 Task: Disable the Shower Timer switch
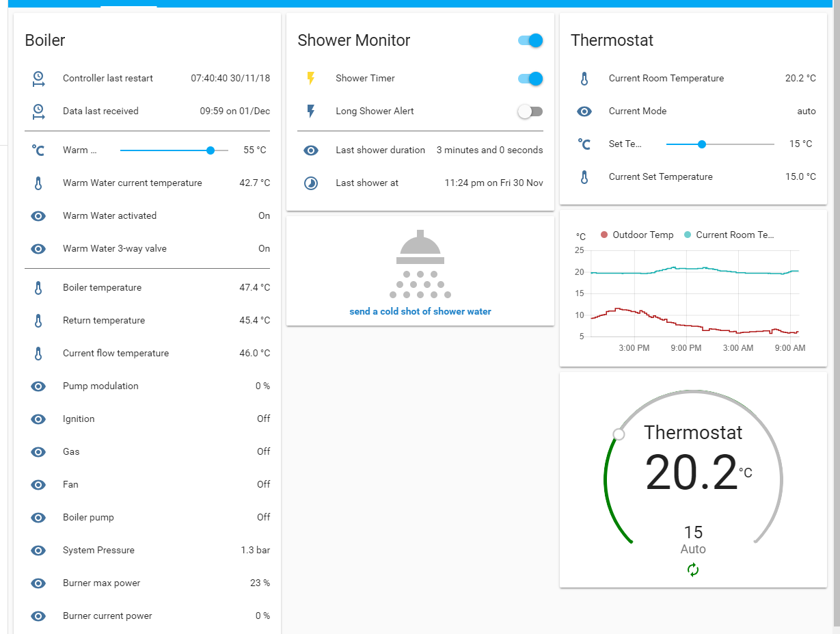[530, 79]
